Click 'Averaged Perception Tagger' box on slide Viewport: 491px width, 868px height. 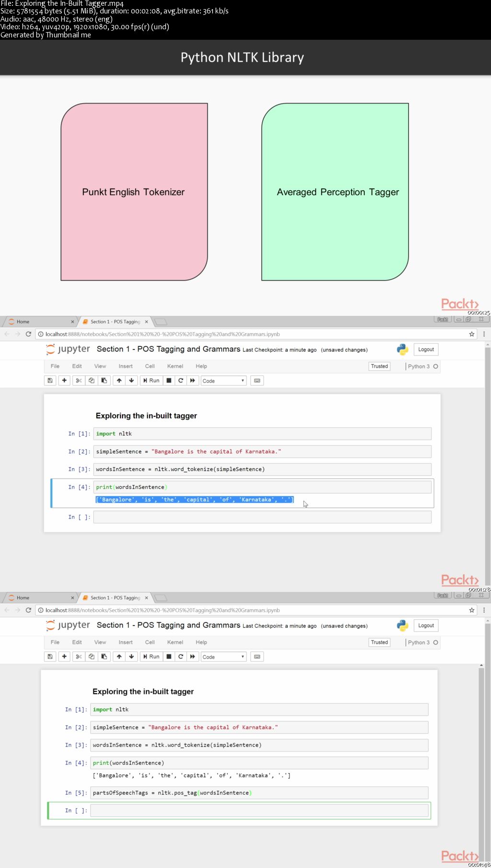[335, 192]
